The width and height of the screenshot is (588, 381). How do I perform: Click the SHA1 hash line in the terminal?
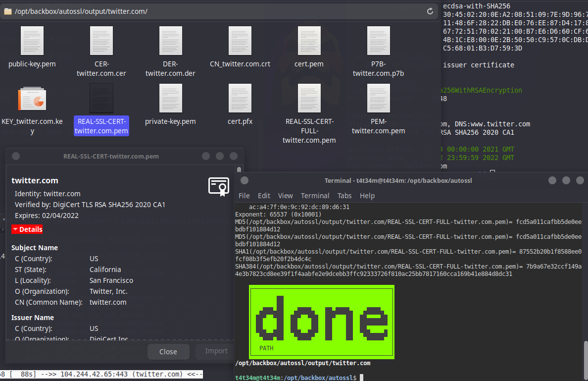pos(408,255)
